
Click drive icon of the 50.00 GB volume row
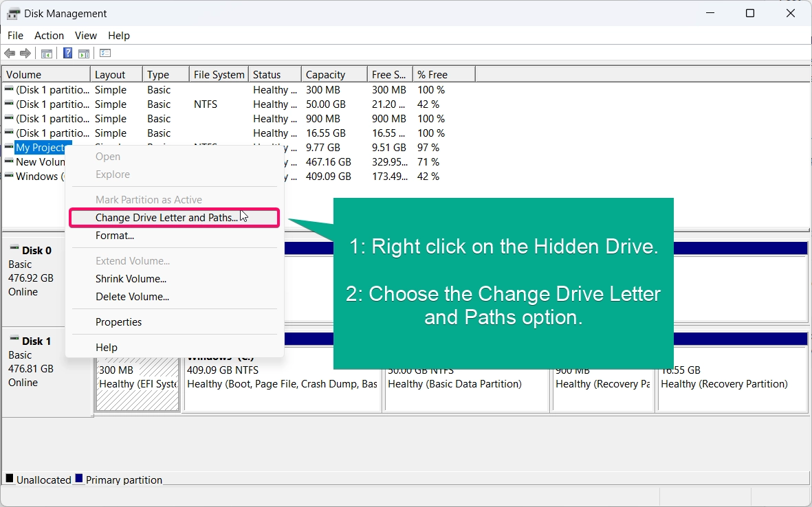9,104
